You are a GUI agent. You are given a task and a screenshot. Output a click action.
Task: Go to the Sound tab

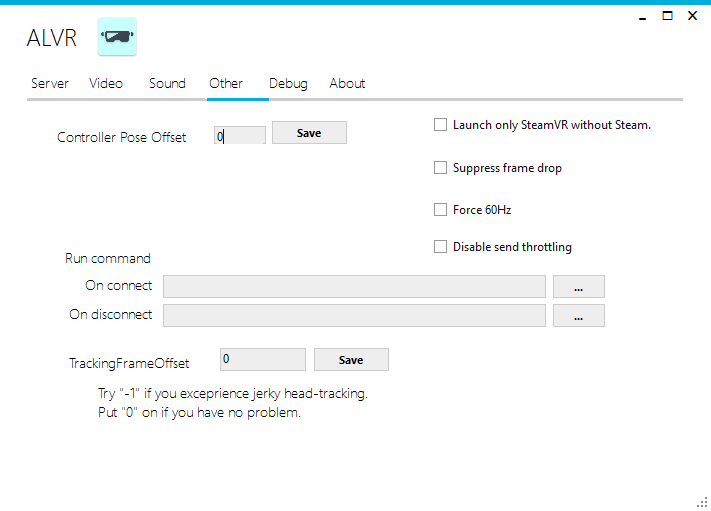167,83
